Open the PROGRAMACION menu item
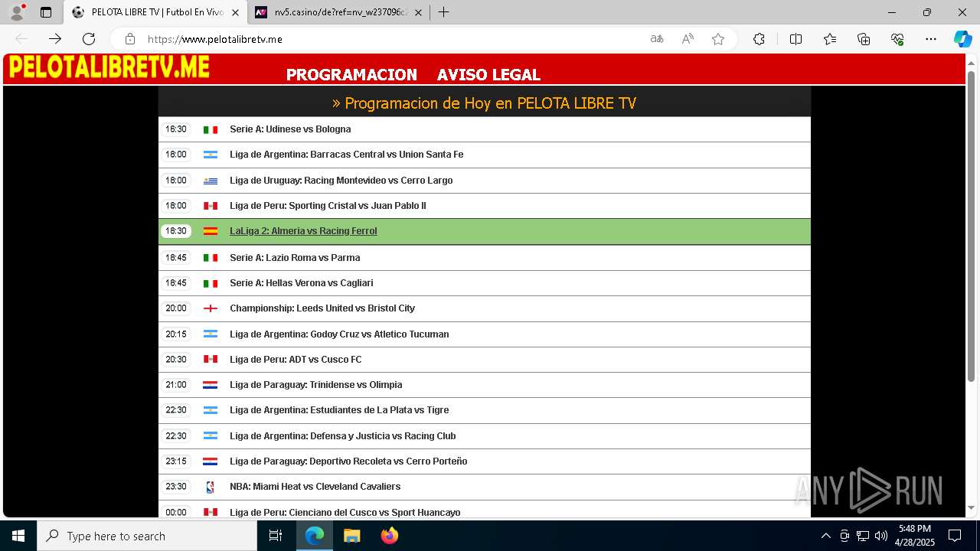Viewport: 980px width, 551px height. (x=351, y=74)
